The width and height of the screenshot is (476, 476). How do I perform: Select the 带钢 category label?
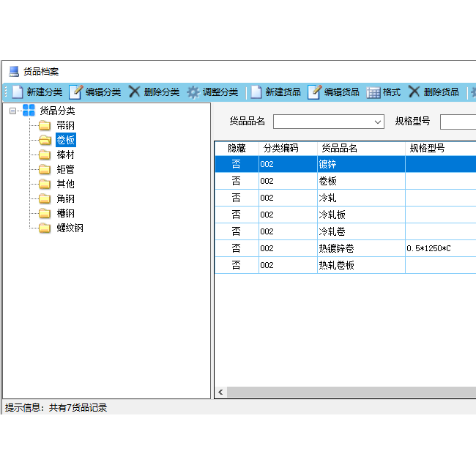(66, 125)
